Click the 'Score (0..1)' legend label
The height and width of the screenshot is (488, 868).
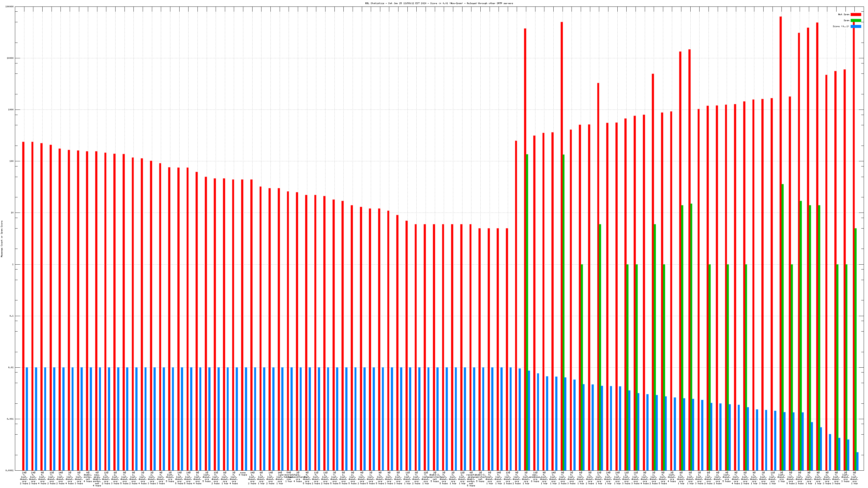(x=841, y=26)
